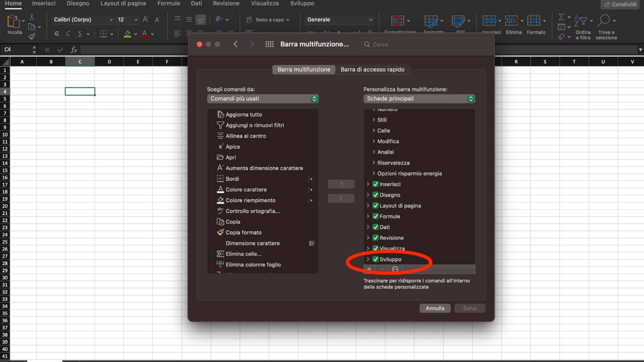This screenshot has height=362, width=644.
Task: Expand the Dati tab tree item
Action: tap(368, 227)
